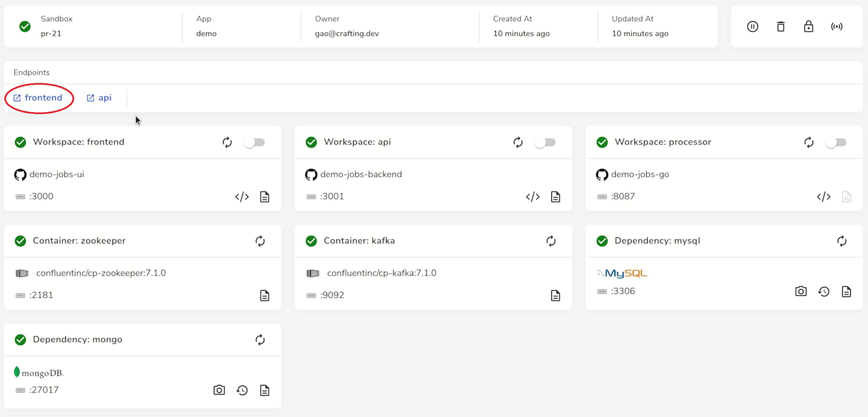Screen dimensions: 868x417
Task: Restart the kafka container
Action: tap(551, 241)
